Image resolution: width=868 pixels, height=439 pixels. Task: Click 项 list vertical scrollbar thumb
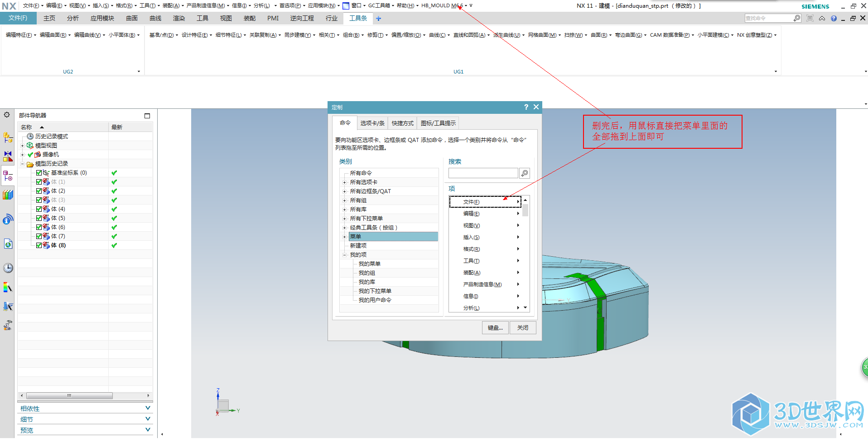point(526,210)
